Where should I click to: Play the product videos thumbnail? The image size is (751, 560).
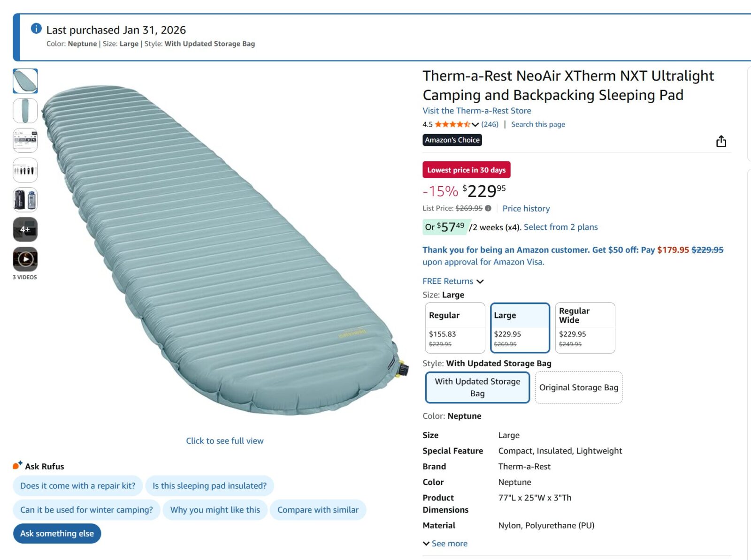pyautogui.click(x=25, y=259)
